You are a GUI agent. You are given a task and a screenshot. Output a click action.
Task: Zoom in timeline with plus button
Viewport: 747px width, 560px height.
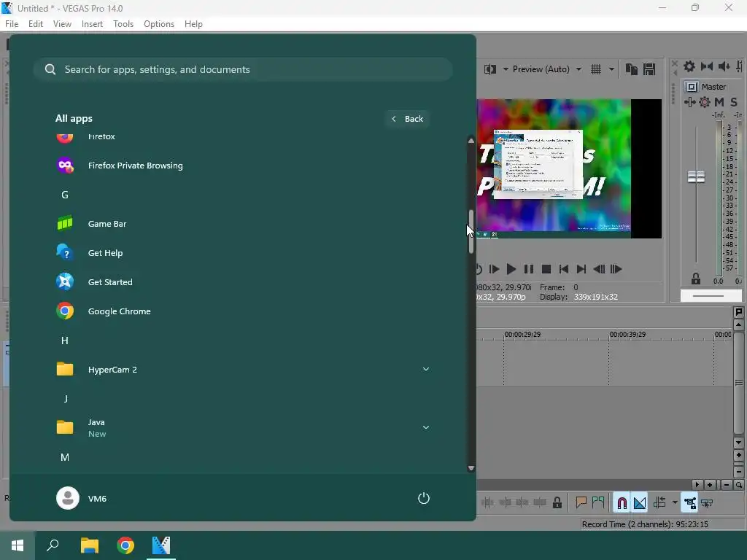coord(709,485)
